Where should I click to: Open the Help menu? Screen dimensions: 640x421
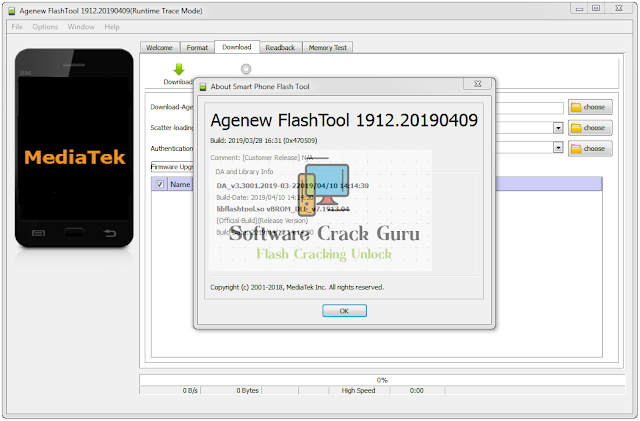pos(112,27)
